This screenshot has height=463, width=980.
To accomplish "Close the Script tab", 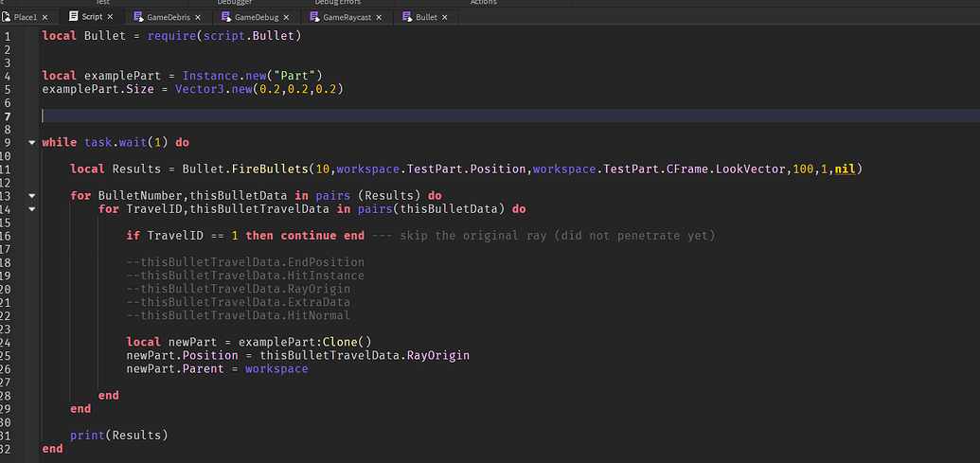I will pyautogui.click(x=111, y=17).
